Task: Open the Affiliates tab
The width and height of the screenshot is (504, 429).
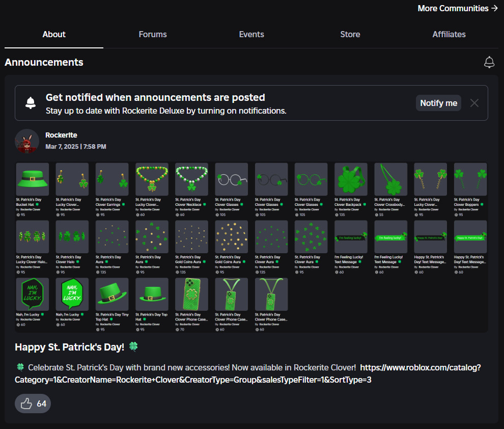Action: click(x=449, y=34)
